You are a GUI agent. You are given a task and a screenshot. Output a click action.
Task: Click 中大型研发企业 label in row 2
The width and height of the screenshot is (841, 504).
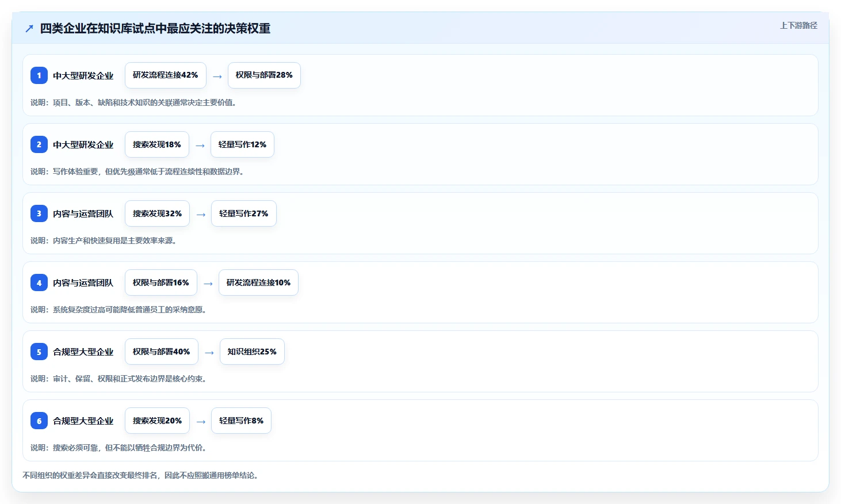tap(83, 144)
